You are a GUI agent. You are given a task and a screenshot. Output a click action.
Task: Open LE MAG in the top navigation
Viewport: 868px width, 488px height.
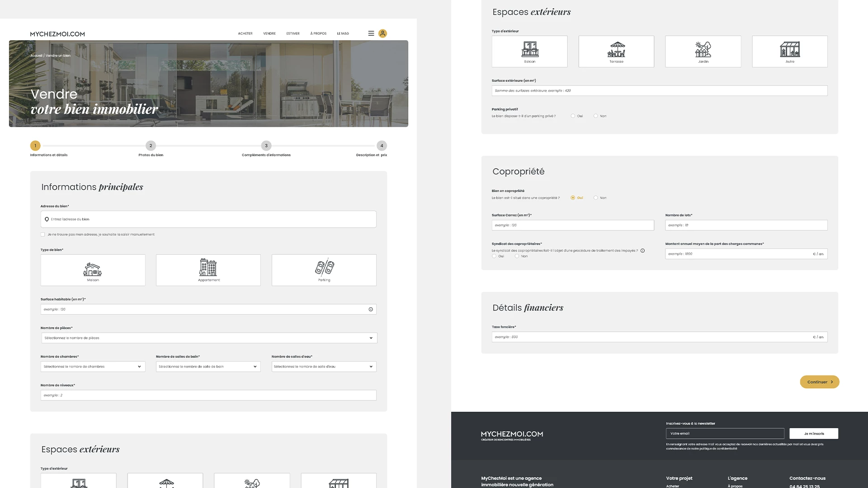click(x=343, y=33)
